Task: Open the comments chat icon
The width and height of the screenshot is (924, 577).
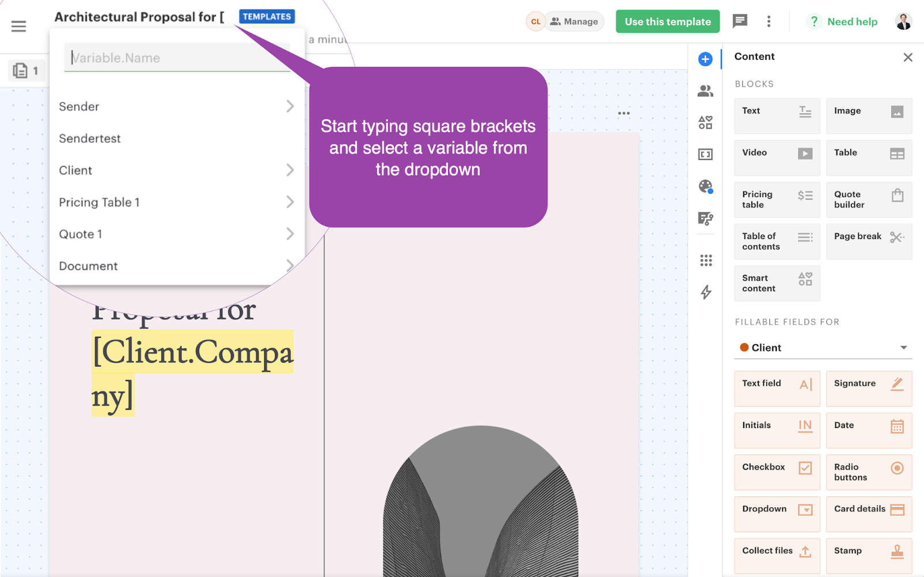Action: [739, 21]
